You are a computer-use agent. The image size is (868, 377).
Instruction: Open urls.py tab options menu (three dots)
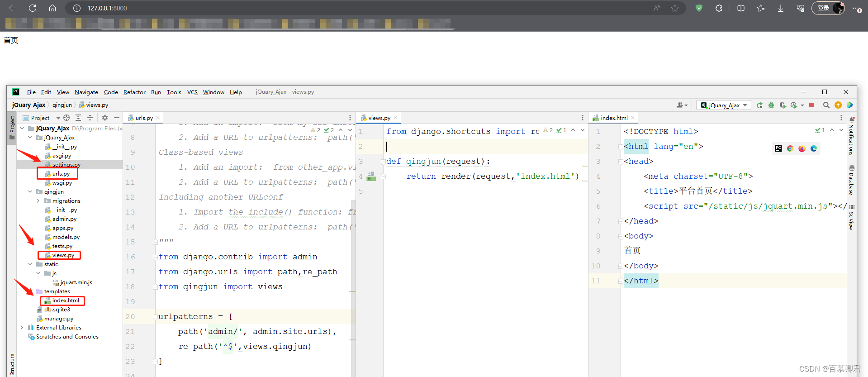pos(350,118)
